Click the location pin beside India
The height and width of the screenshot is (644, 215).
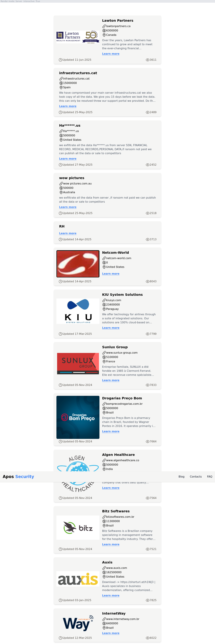click(x=104, y=469)
